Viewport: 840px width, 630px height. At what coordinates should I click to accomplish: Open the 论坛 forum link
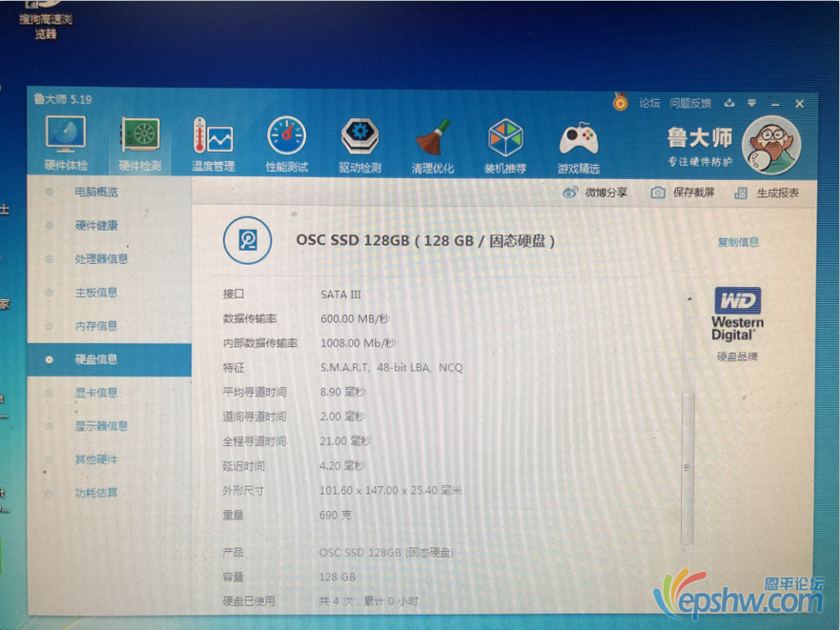click(649, 103)
